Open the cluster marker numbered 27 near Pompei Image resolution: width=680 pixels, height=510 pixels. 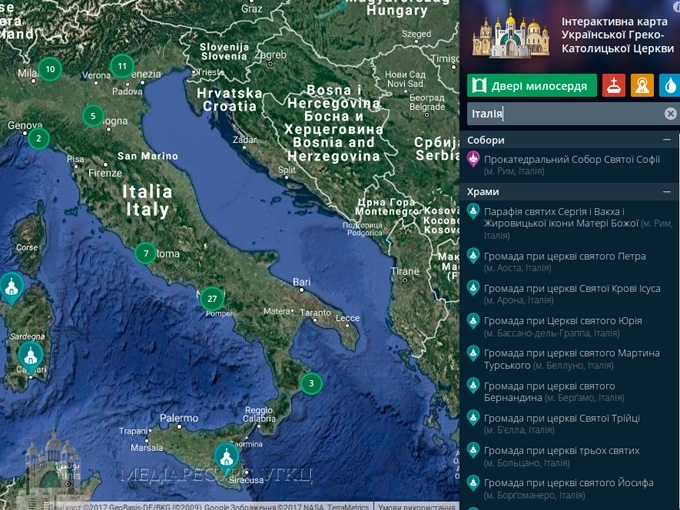pos(212,298)
